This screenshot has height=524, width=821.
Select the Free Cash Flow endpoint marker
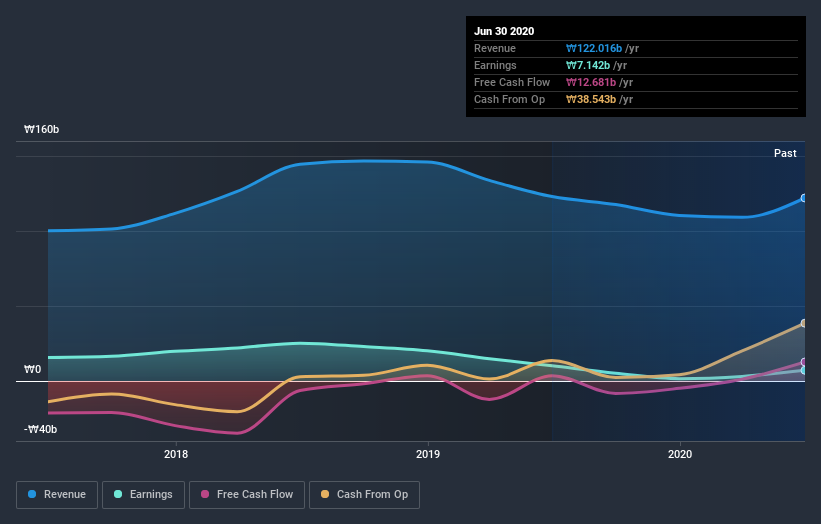tap(804, 362)
